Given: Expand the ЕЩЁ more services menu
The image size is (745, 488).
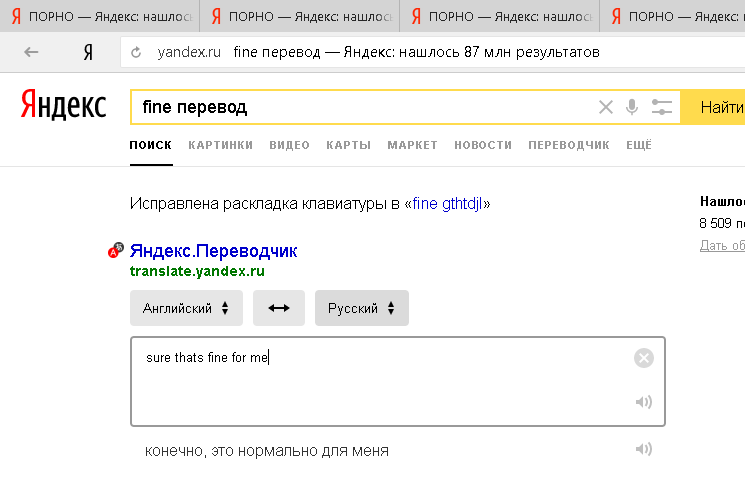Looking at the screenshot, I should pos(639,145).
